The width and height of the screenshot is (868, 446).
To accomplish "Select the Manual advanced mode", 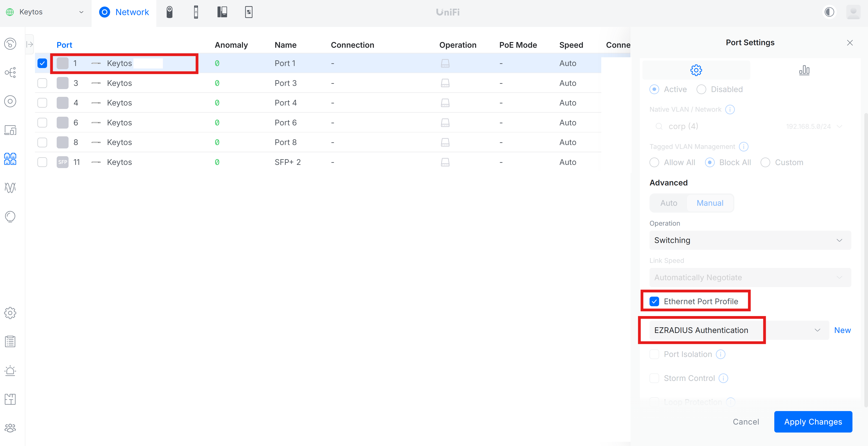I will point(710,203).
